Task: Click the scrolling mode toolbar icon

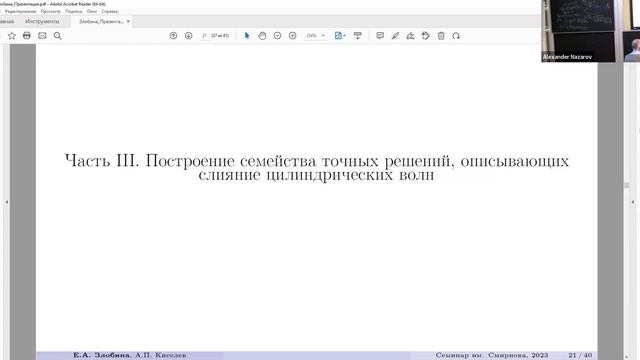Action: click(358, 36)
